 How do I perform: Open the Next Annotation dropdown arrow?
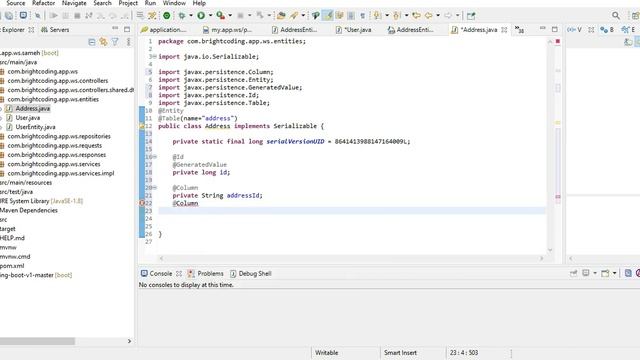[387, 16]
